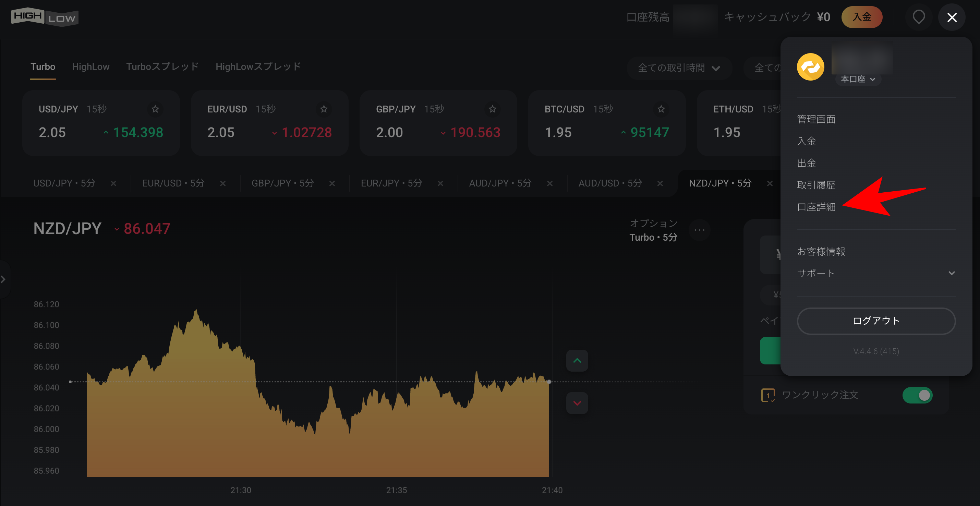Click the Turbo・5分 option label

pyautogui.click(x=653, y=237)
